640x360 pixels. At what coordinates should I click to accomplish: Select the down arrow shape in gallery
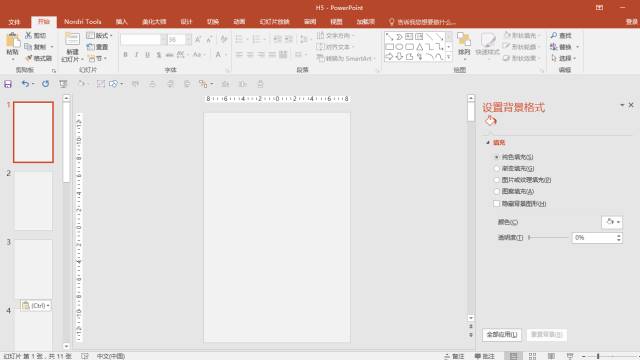click(x=400, y=57)
